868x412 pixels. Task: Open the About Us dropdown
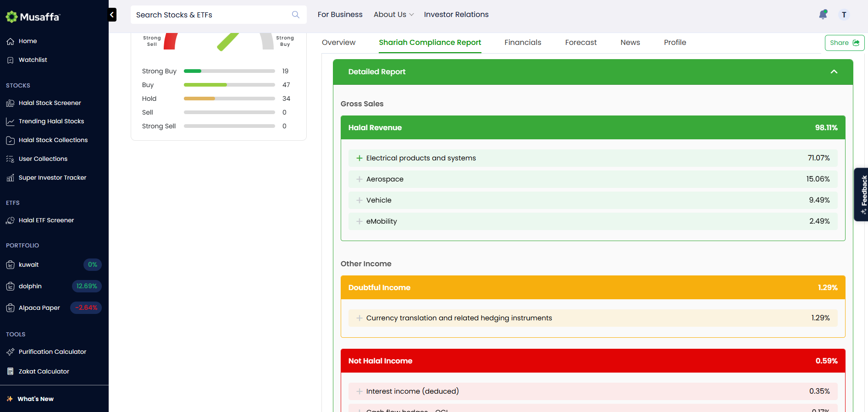coord(393,15)
